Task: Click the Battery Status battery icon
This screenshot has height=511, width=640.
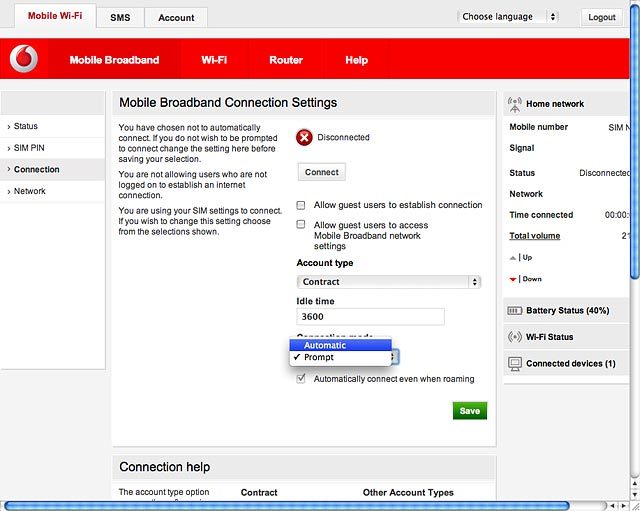Action: pyautogui.click(x=514, y=311)
